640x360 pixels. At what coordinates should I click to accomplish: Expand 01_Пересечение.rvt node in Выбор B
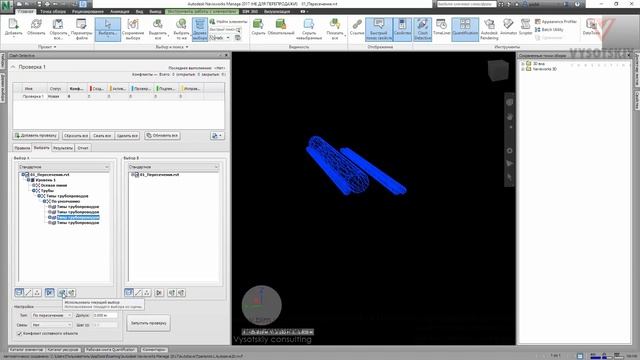[x=132, y=175]
